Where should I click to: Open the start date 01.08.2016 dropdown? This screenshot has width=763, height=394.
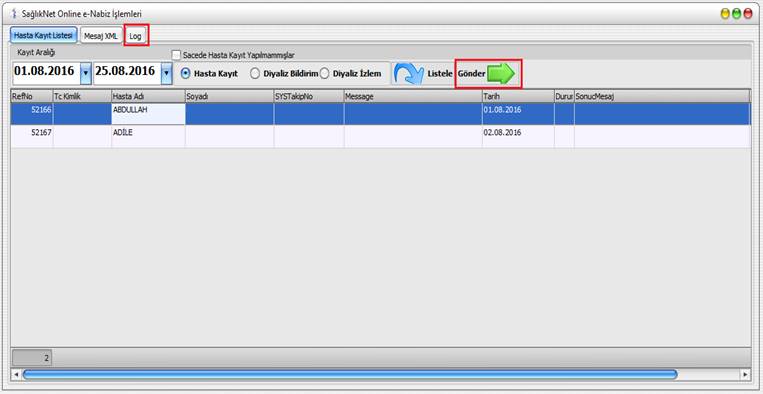pos(86,73)
